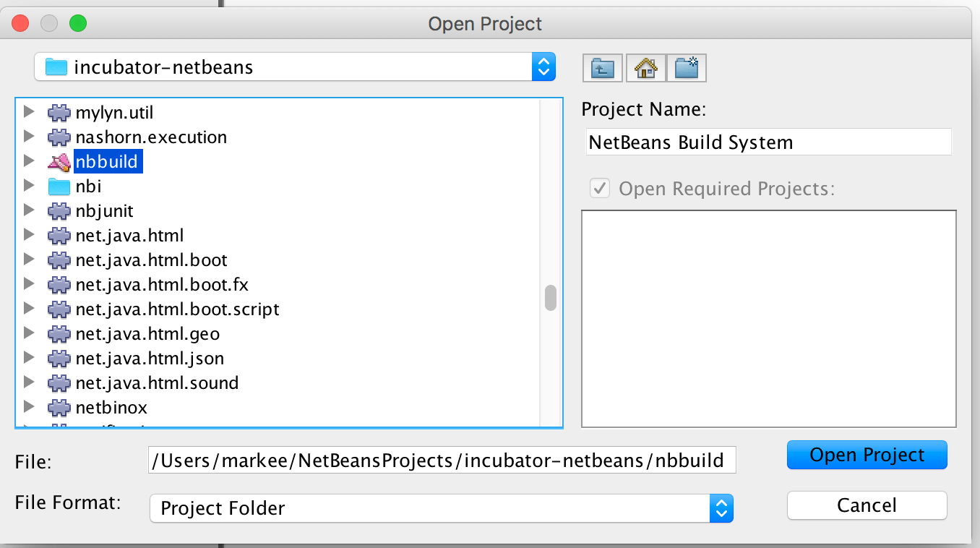Click the Project Name text field

coord(767,142)
